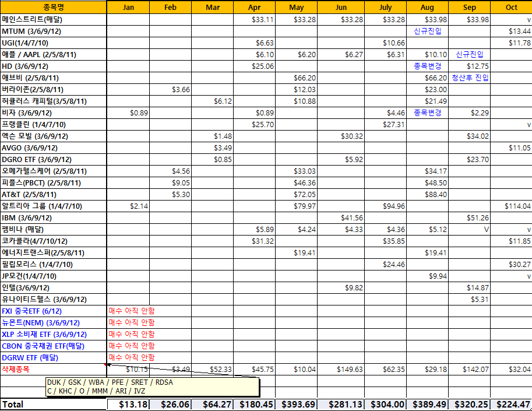Select the 유나이티드헬스 row label
Image resolution: width=532 pixels, height=411 pixels.
[x=54, y=299]
